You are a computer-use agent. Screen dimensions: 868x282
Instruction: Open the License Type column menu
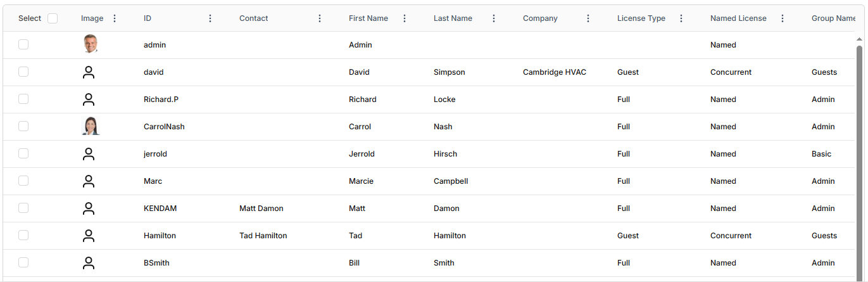[x=681, y=18]
